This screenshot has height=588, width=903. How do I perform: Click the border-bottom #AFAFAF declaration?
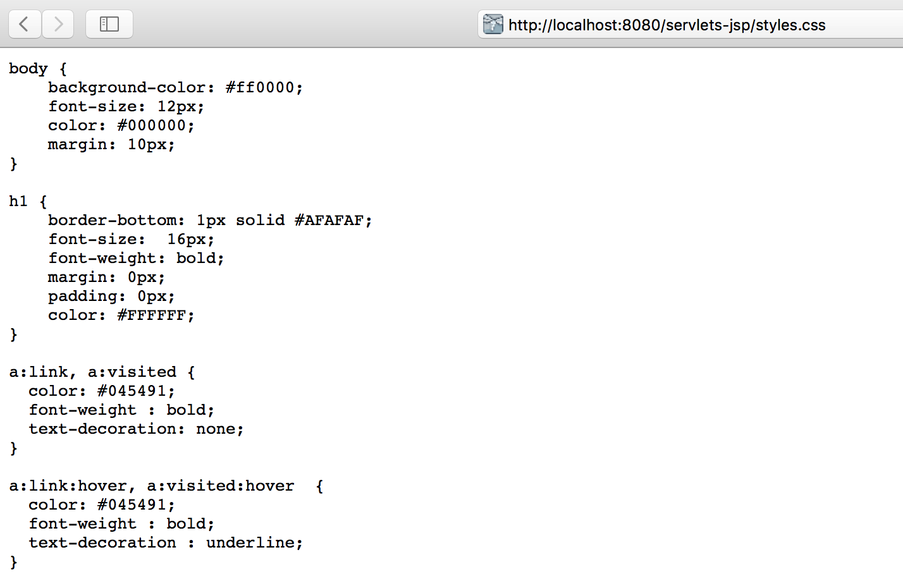click(210, 220)
